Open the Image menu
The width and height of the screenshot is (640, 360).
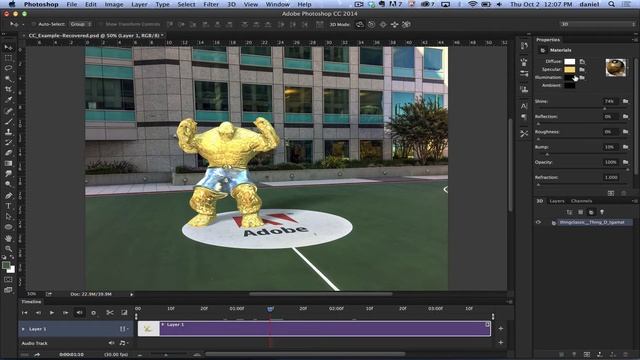(114, 4)
